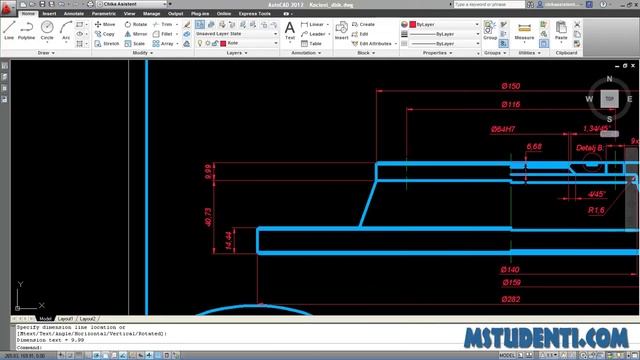Screen dimensions: 640x360
Task: Expand the Draw panel
Action: pos(46,53)
